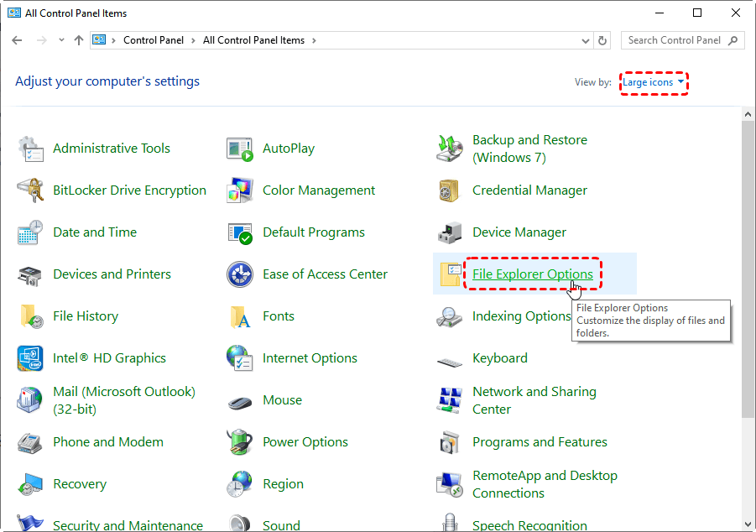
Task: Expand the chevron before Control Panel breadcrumb
Action: pyautogui.click(x=113, y=40)
